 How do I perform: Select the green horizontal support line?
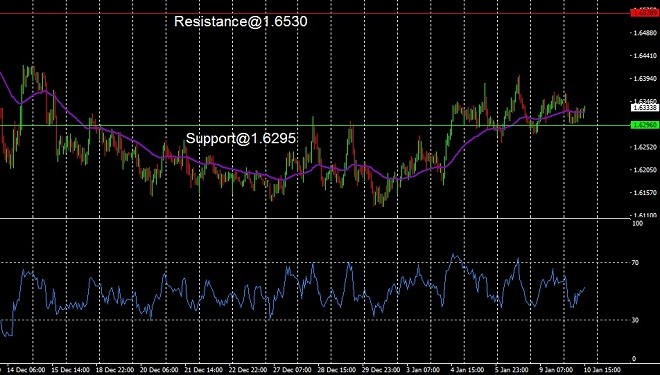point(315,125)
